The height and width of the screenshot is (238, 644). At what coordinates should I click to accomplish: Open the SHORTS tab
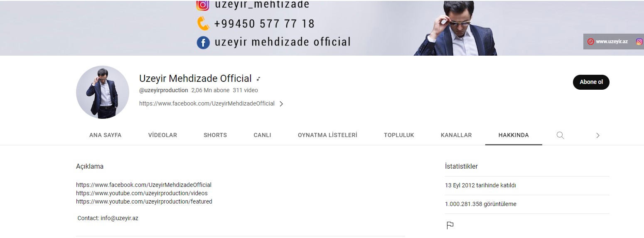click(215, 135)
